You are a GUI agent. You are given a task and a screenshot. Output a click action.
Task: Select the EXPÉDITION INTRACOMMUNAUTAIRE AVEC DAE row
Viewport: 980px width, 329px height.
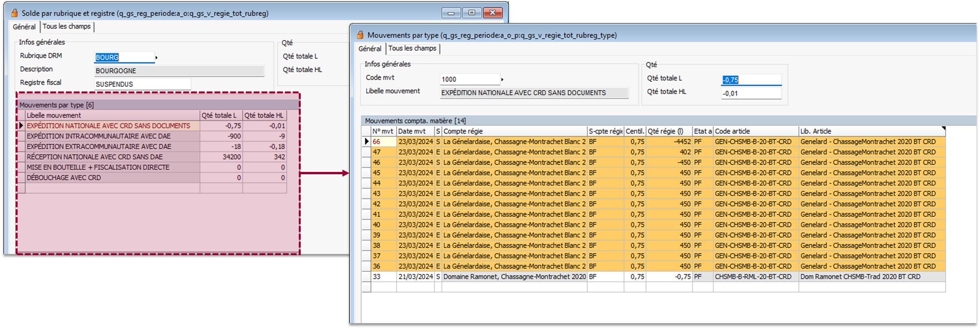coord(99,136)
